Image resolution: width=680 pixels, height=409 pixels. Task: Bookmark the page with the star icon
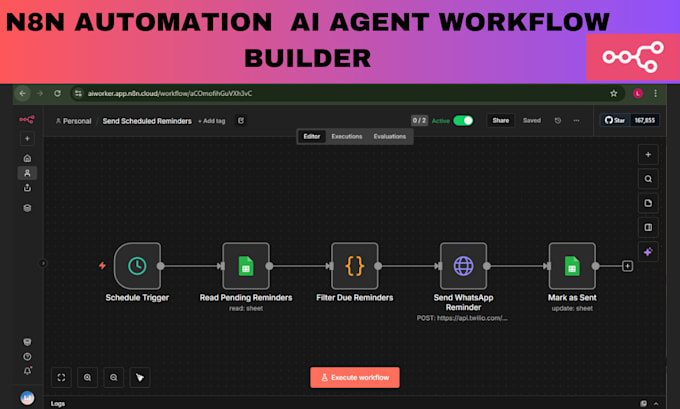[x=614, y=93]
